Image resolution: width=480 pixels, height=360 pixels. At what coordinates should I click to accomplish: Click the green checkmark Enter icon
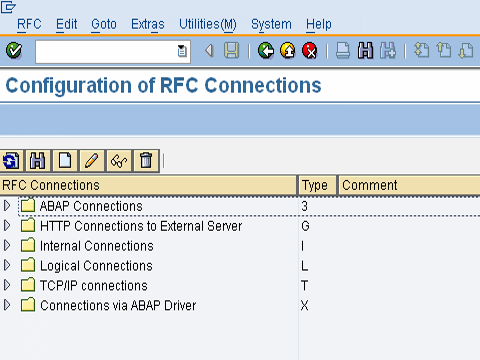[14, 51]
